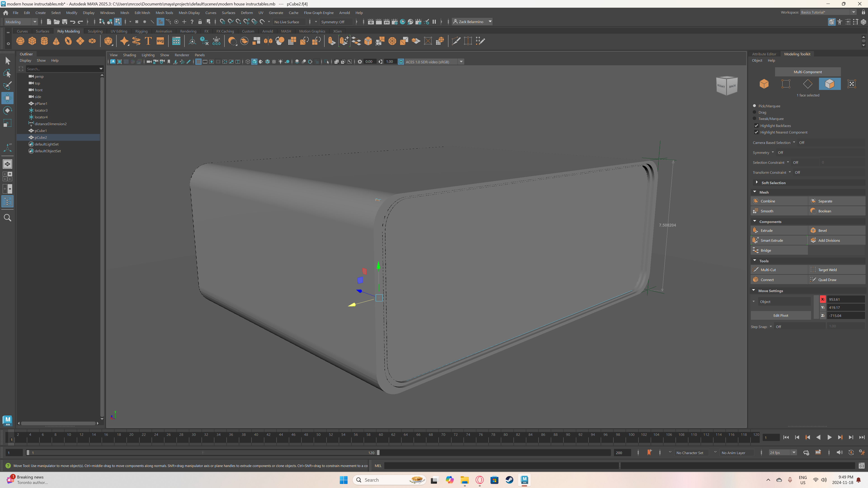Viewport: 868px width, 488px height.
Task: Open the viewport Shading menu
Action: [x=129, y=55]
